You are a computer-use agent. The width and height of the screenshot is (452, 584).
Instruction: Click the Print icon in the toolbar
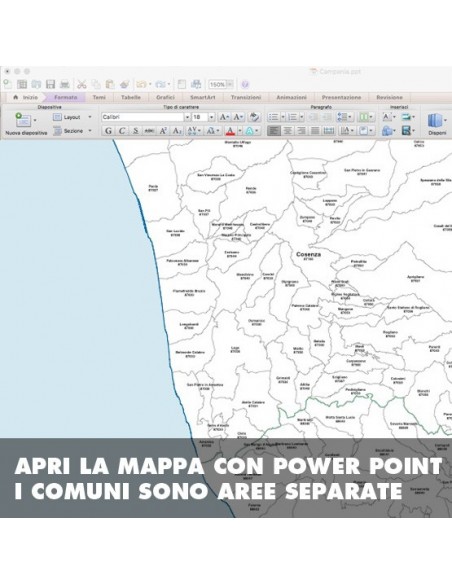point(65,85)
